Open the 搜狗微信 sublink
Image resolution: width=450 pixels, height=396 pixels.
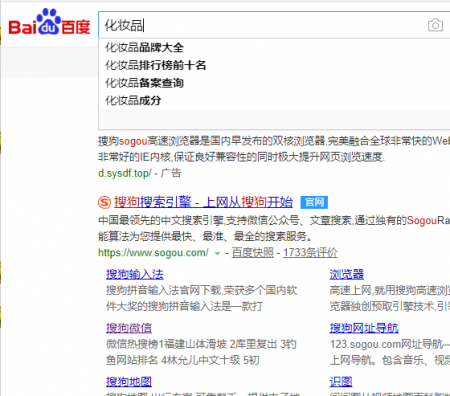tap(129, 328)
